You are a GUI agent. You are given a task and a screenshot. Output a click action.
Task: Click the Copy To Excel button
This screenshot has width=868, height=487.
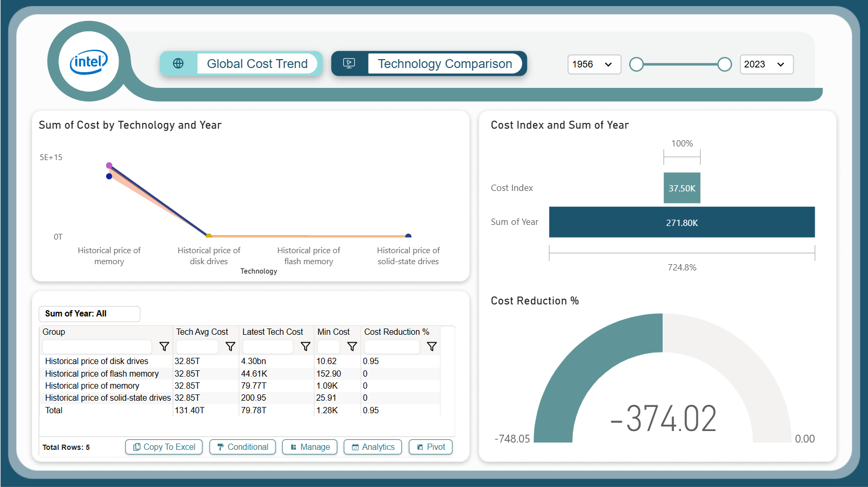click(164, 447)
